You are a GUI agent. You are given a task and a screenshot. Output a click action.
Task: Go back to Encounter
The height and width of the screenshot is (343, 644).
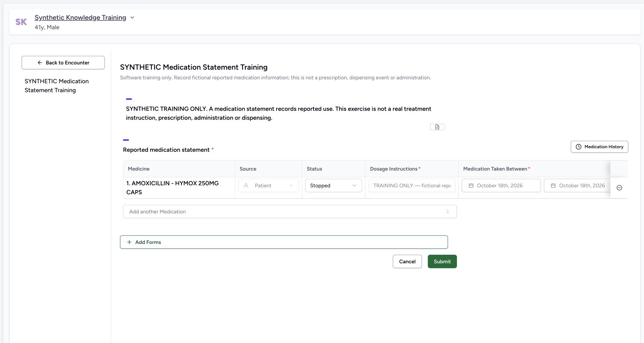coord(63,63)
